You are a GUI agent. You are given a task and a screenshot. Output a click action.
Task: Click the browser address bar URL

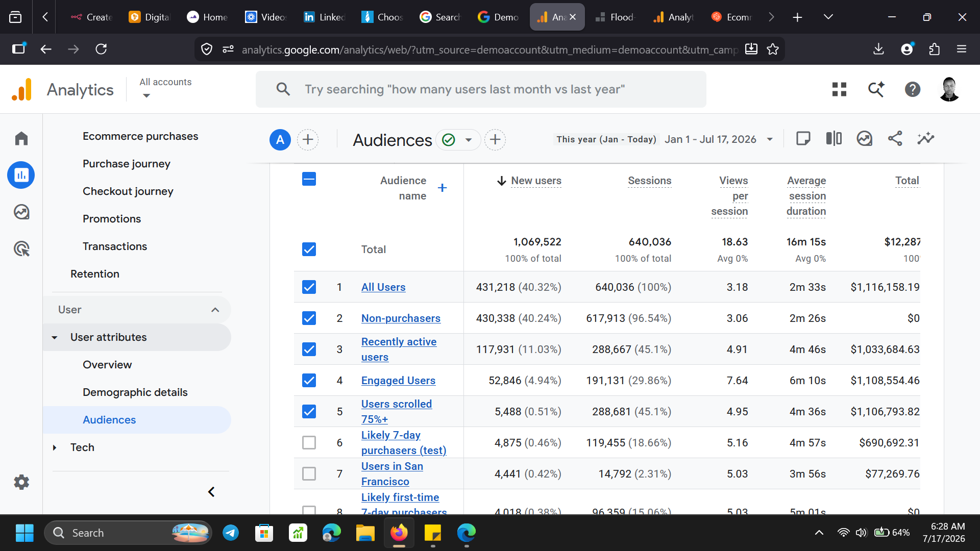[x=489, y=49]
